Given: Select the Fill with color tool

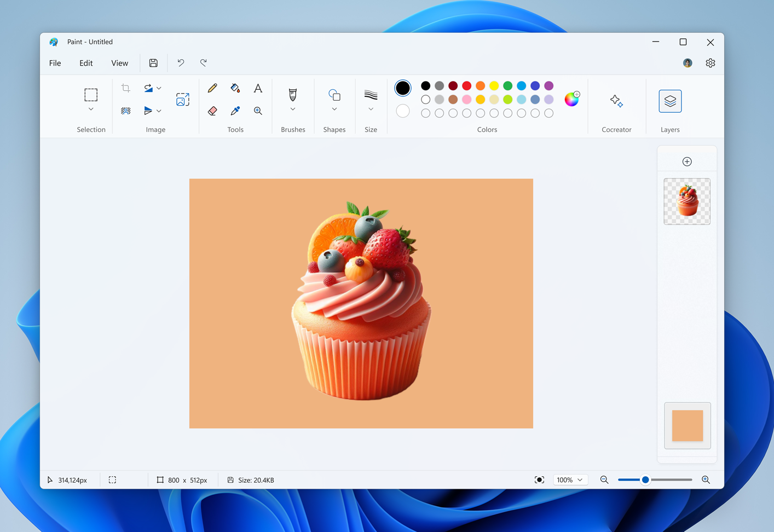Looking at the screenshot, I should click(x=235, y=88).
